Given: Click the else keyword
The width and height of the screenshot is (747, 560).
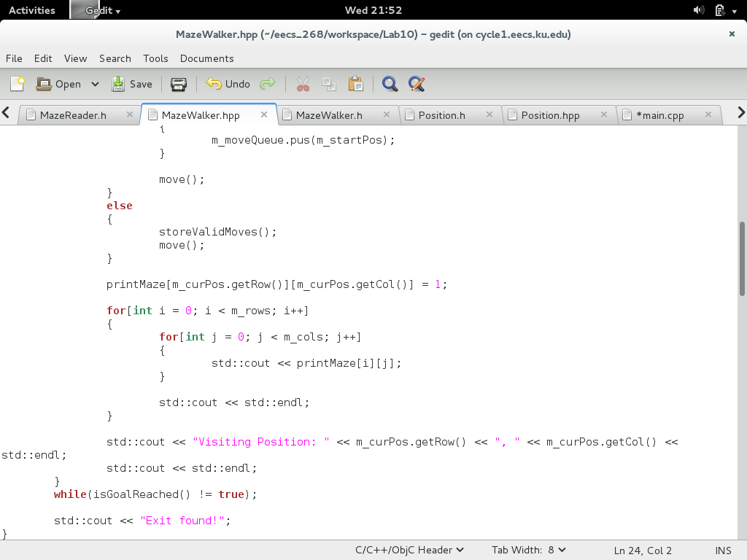Looking at the screenshot, I should [x=120, y=206].
